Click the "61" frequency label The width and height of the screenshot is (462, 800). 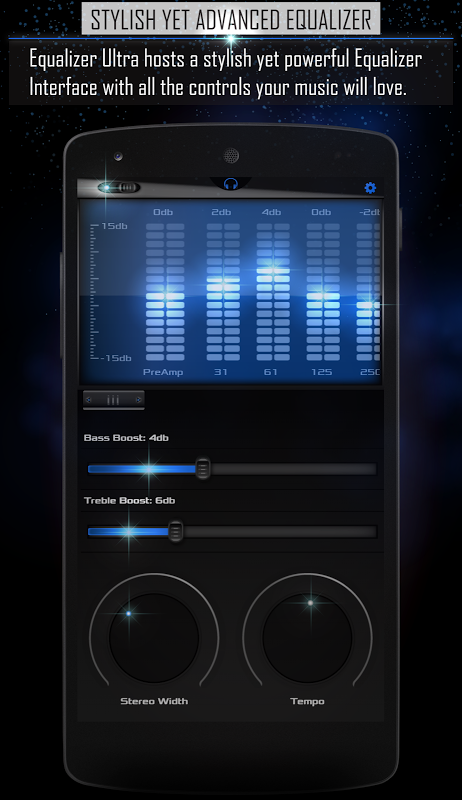point(271,372)
